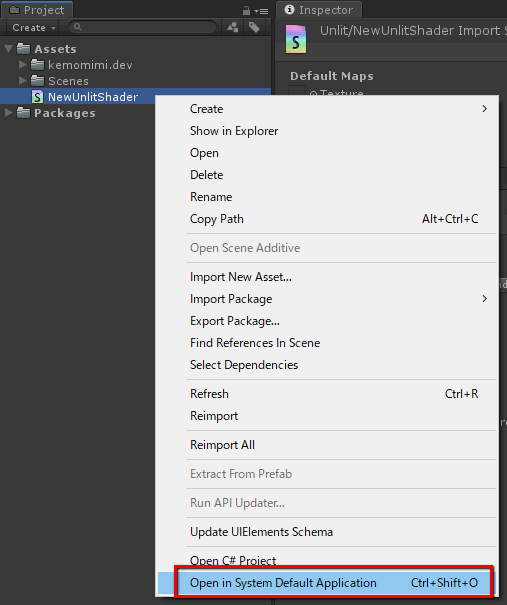Viewport: 507px width, 605px height.
Task: Click the Project search input field
Action: click(142, 27)
